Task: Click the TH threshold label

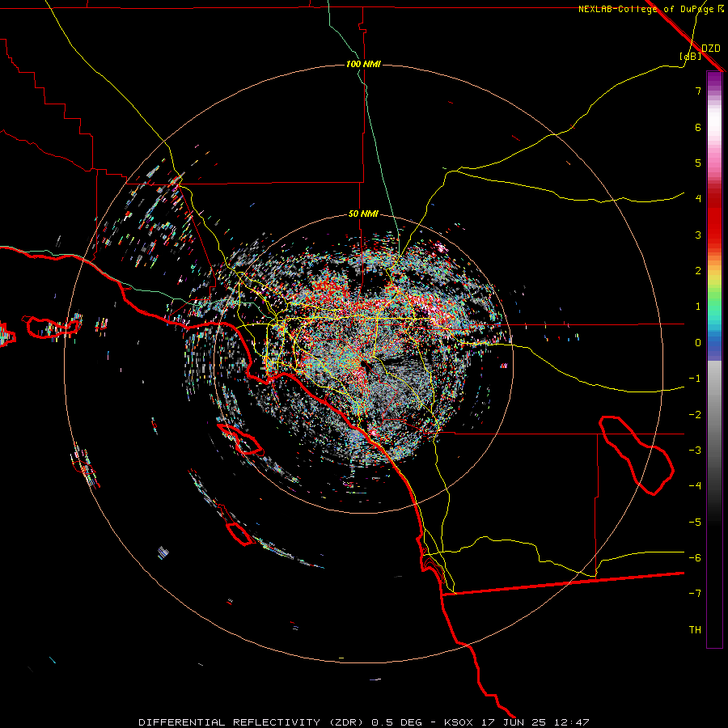Action: 695,629
